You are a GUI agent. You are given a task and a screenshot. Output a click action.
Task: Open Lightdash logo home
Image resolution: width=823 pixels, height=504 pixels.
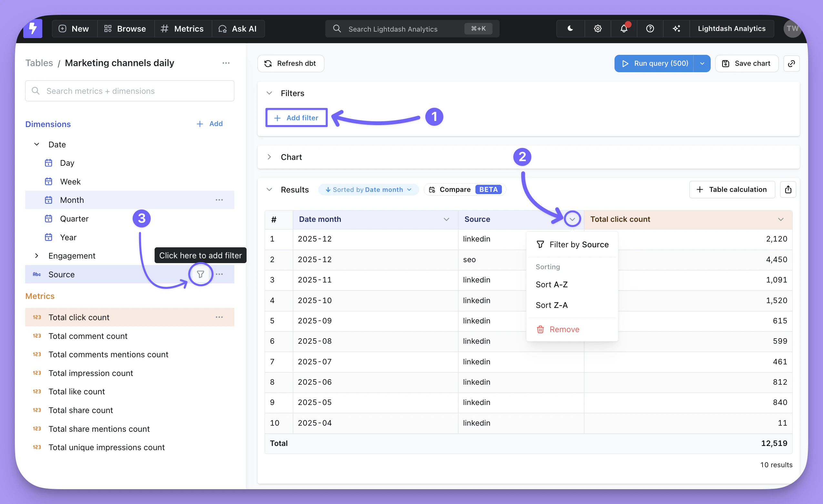[33, 29]
